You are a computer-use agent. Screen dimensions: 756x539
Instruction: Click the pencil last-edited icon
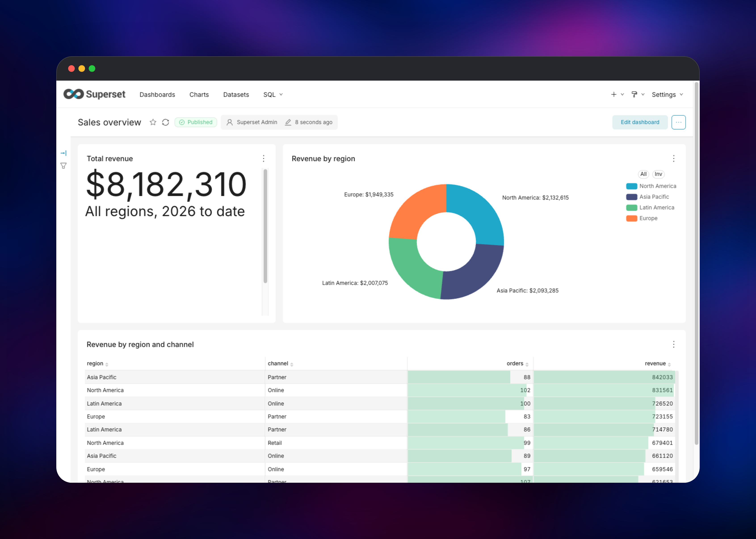point(288,122)
